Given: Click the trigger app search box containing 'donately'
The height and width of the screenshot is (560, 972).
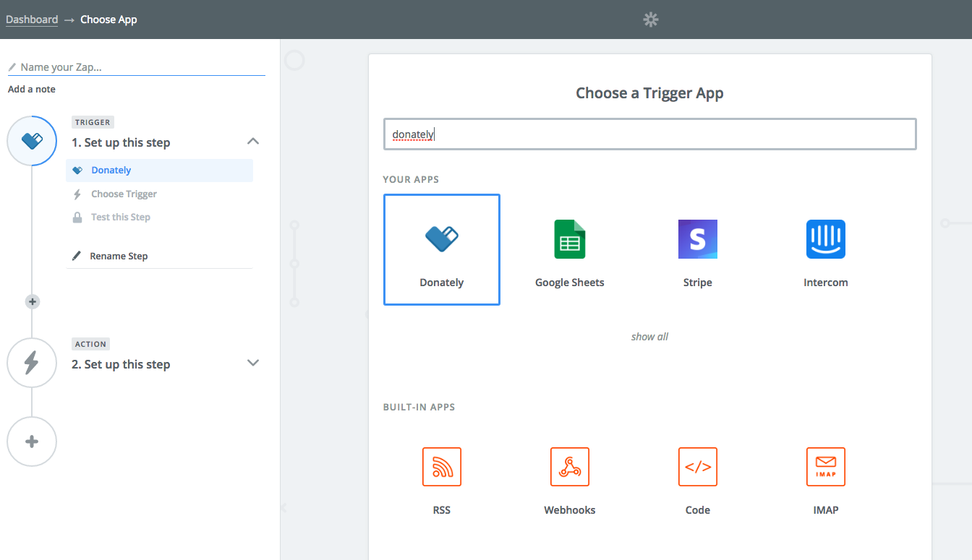Looking at the screenshot, I should 650,134.
